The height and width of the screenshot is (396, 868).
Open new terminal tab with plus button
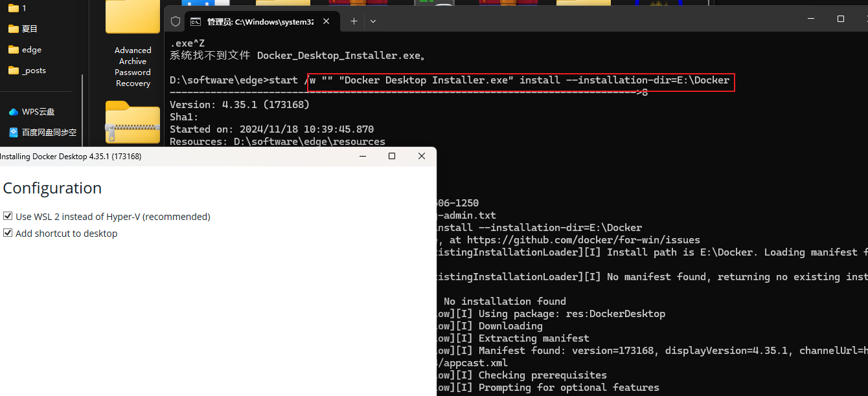[x=354, y=21]
